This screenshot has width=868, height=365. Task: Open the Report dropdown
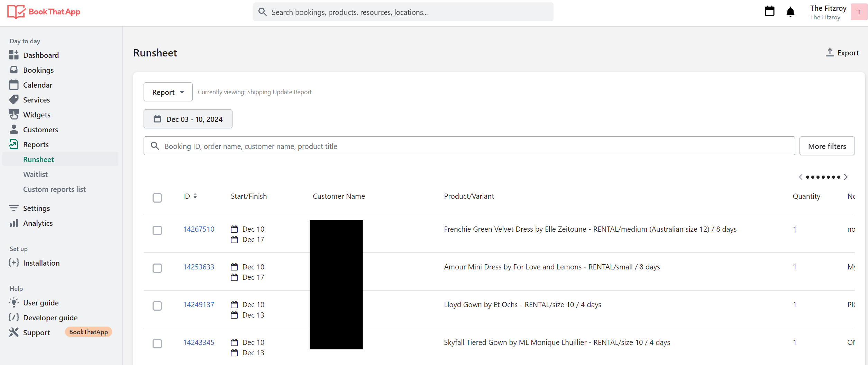[168, 92]
